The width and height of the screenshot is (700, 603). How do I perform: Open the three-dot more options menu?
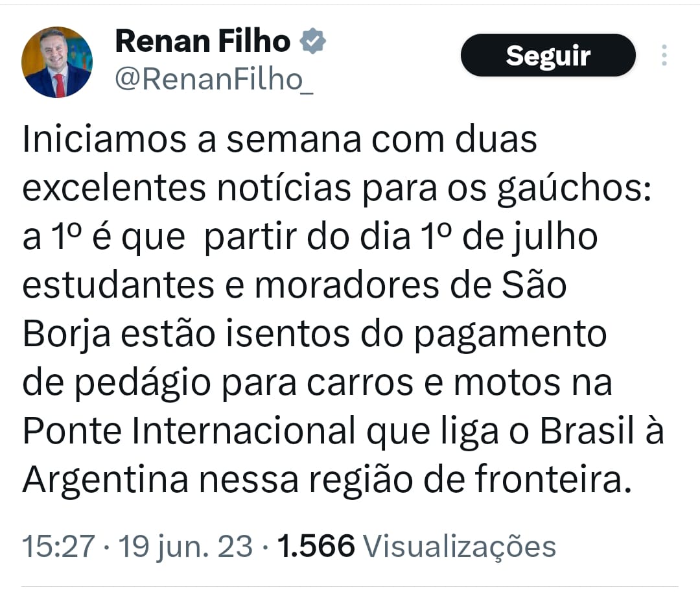point(664,56)
